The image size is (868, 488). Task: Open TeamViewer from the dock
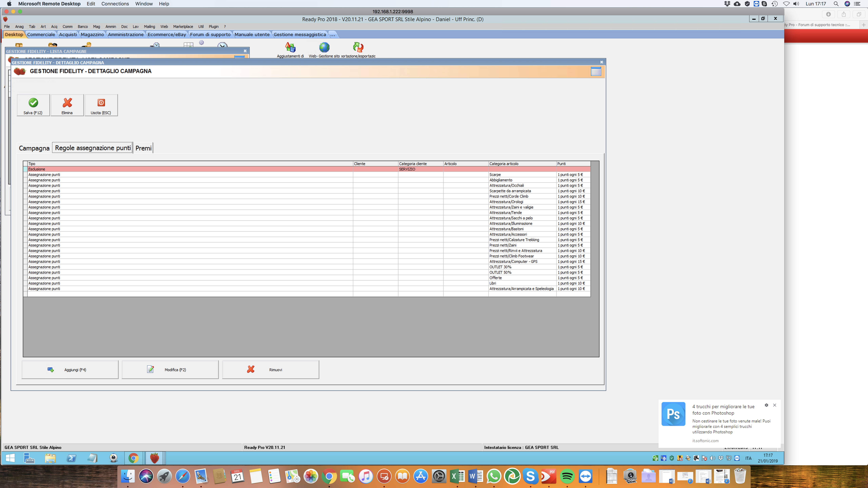[585, 476]
